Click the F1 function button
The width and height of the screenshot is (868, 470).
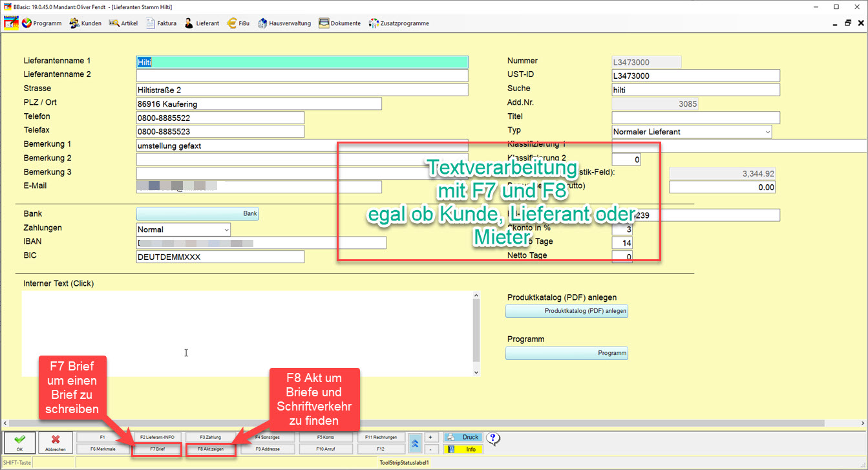(102, 438)
